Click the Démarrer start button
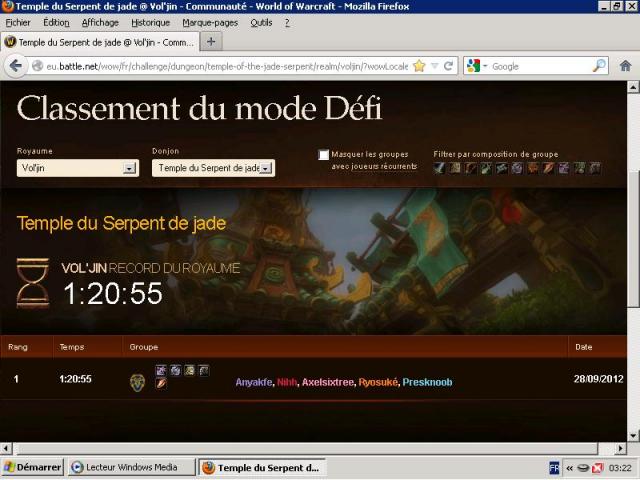Viewport: 640px width, 480px height. [x=32, y=467]
